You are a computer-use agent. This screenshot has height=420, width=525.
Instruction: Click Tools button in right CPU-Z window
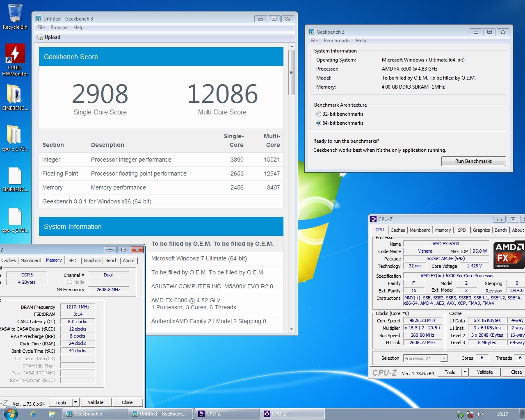450,372
